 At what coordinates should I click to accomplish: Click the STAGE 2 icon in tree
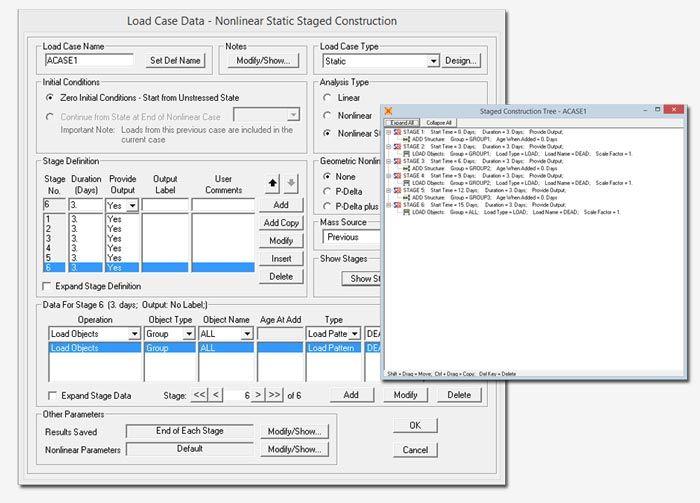397,146
